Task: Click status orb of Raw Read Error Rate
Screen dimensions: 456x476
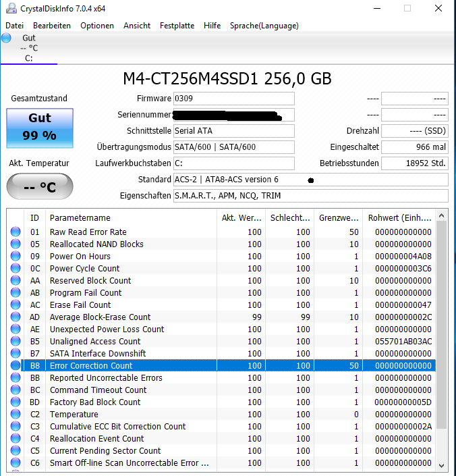Action: point(16,232)
